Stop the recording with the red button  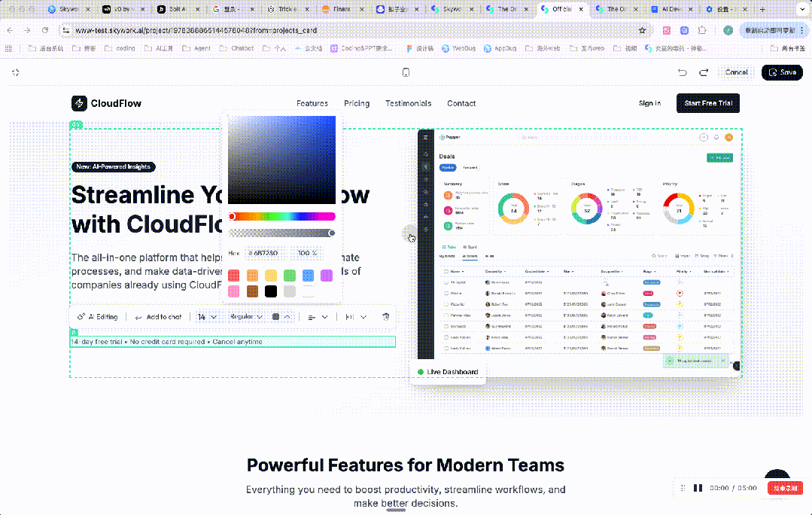(785, 488)
